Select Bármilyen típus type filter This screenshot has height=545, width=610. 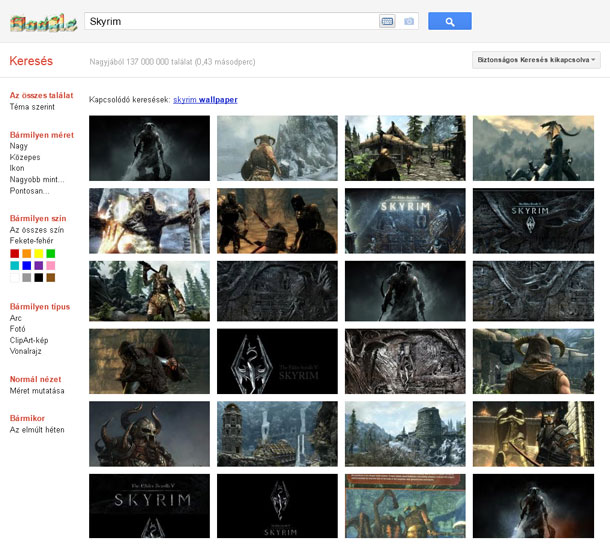click(x=40, y=307)
